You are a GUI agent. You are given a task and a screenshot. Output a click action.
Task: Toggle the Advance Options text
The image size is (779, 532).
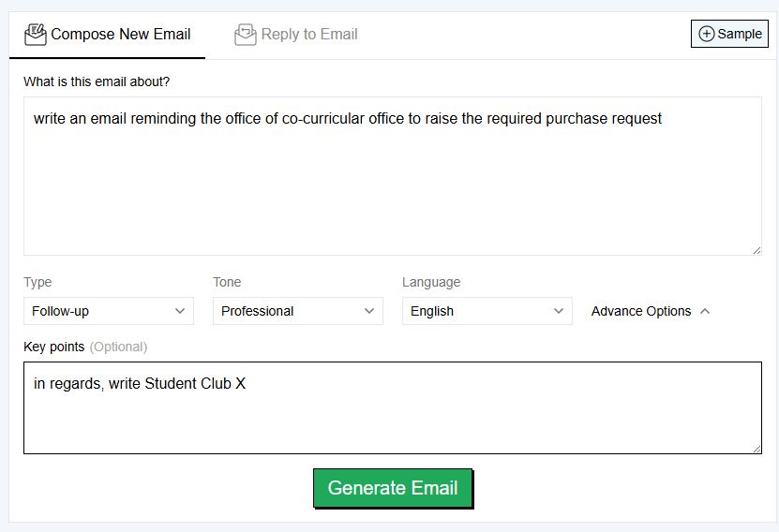click(x=641, y=311)
